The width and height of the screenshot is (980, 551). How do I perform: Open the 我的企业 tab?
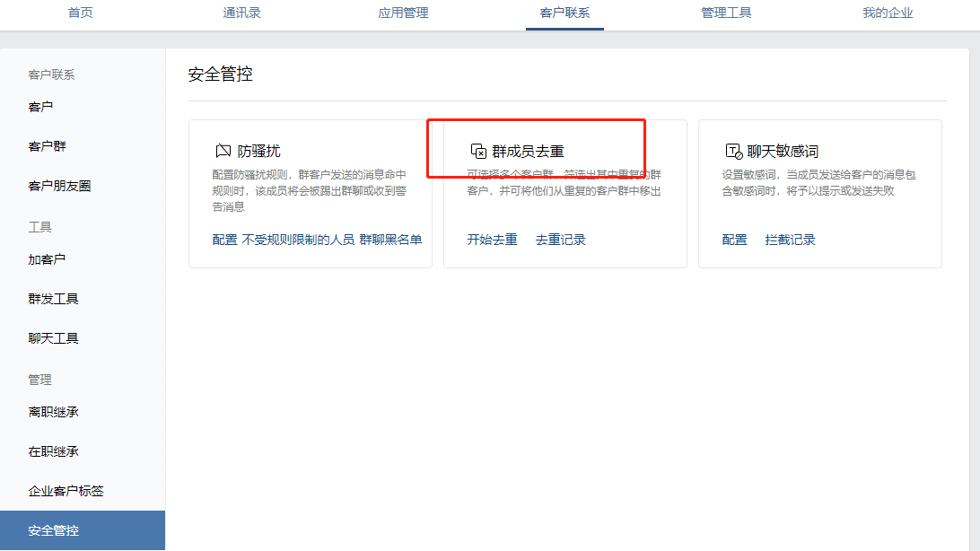(x=888, y=13)
